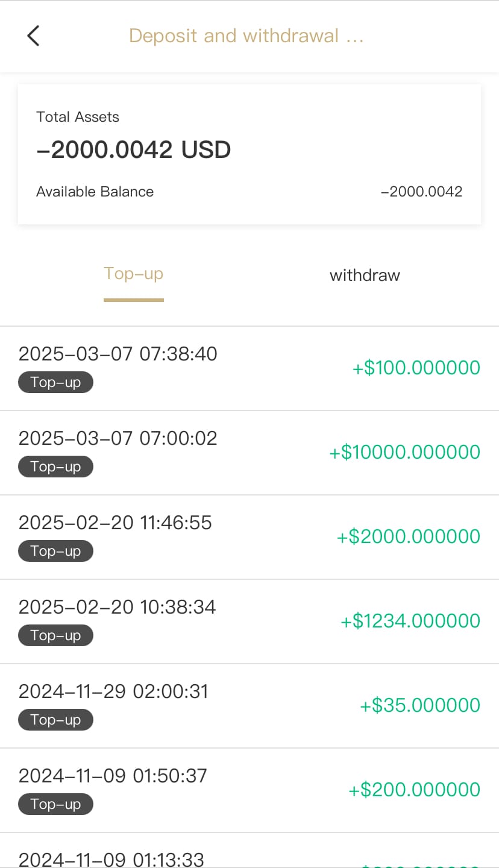Tap the Deposit and withdrawal page title
The height and width of the screenshot is (868, 499).
pos(246,36)
